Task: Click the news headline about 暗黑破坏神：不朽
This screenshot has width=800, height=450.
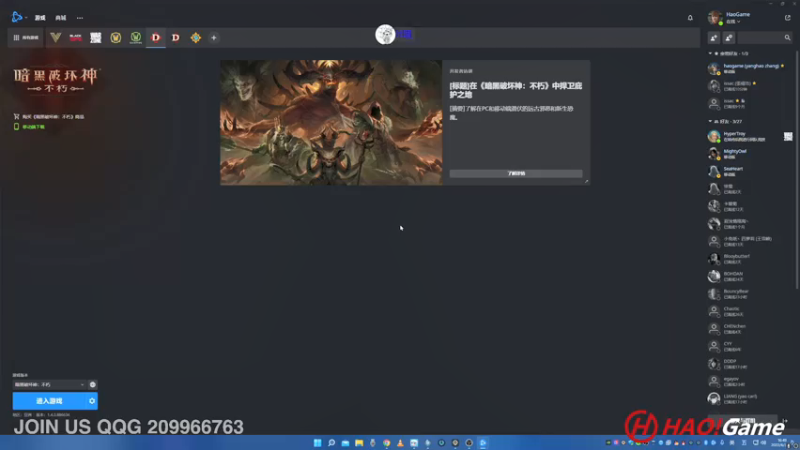Action: point(515,90)
